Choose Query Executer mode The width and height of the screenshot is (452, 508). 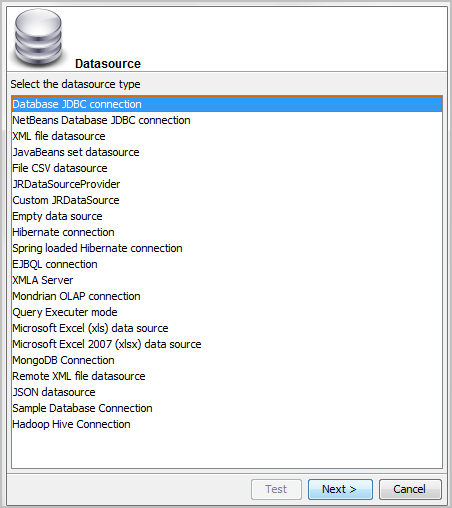tap(227, 312)
